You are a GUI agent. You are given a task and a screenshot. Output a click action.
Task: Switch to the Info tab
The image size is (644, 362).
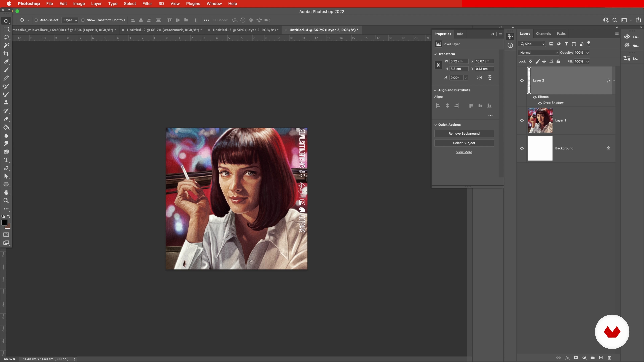(460, 34)
